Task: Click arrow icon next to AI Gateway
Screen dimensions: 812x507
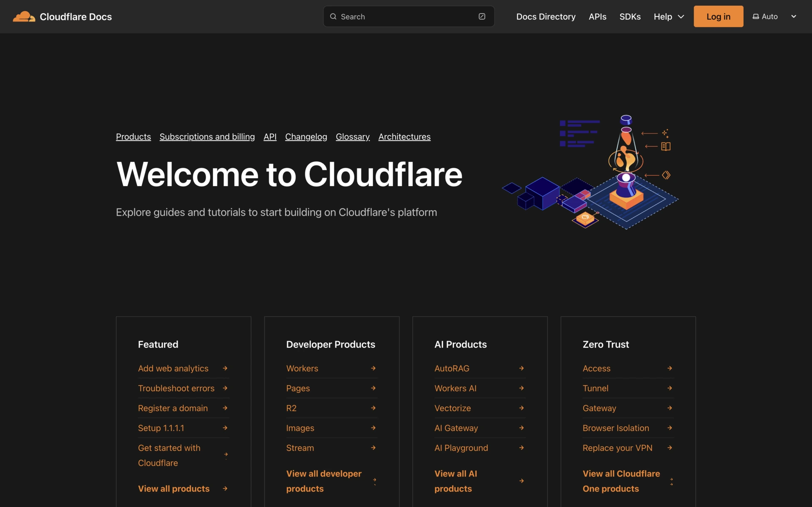Action: 521,428
